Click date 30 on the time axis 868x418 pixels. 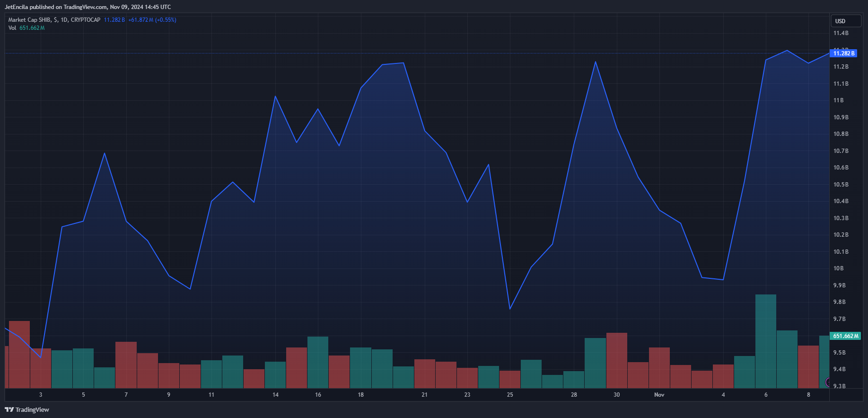pyautogui.click(x=616, y=395)
